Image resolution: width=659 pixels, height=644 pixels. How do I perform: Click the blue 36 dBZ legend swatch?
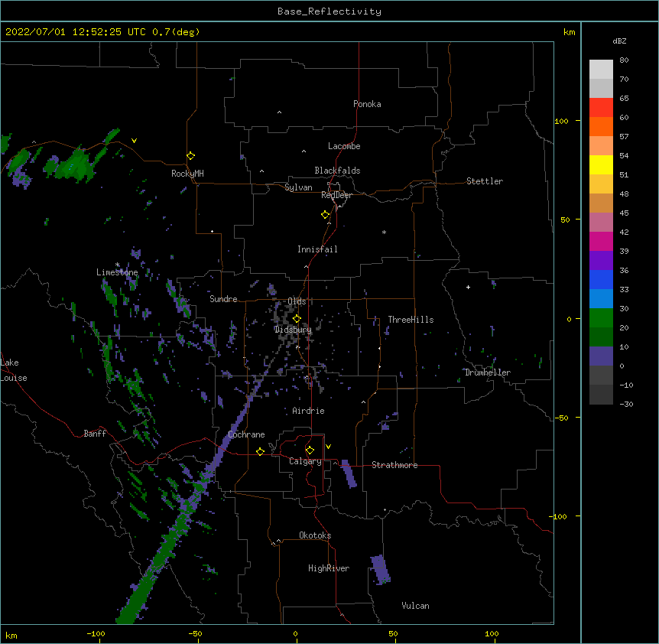coord(601,280)
